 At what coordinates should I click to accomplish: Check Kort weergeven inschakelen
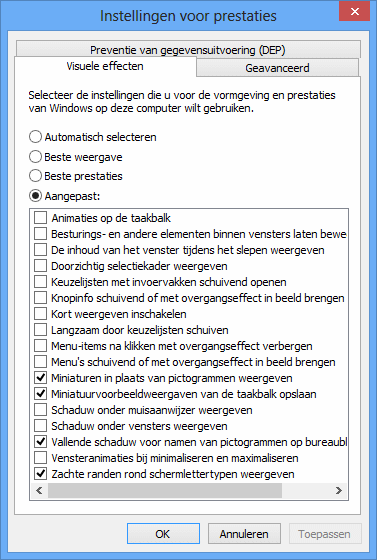(x=40, y=314)
